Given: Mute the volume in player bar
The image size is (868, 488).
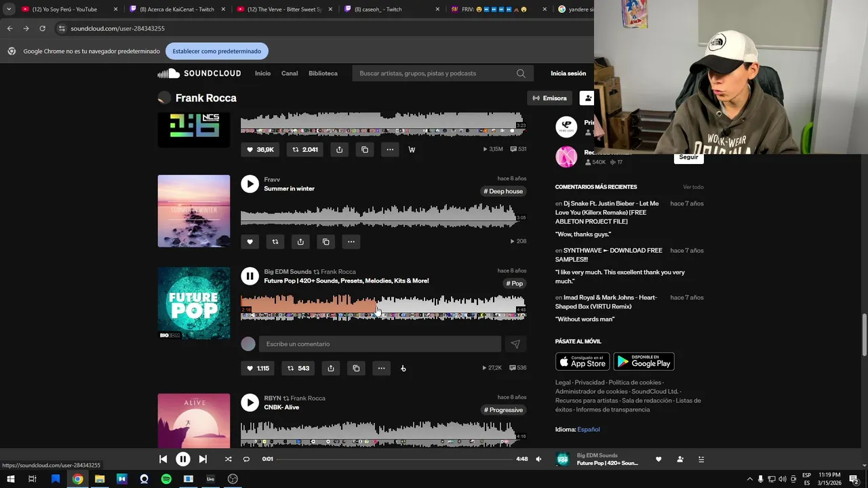Looking at the screenshot, I should click(x=538, y=459).
